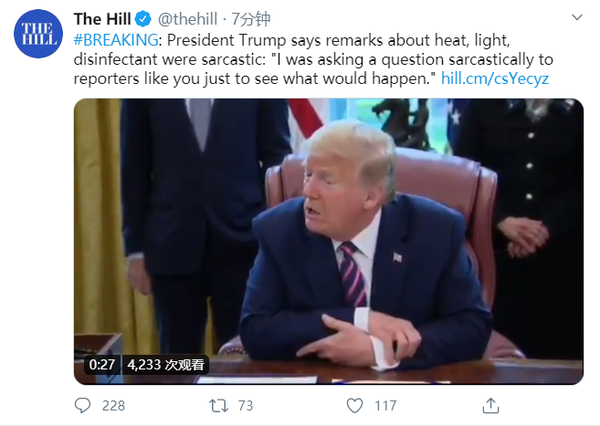Click the 0:27 video duration badge
This screenshot has width=600, height=426.
click(x=102, y=364)
